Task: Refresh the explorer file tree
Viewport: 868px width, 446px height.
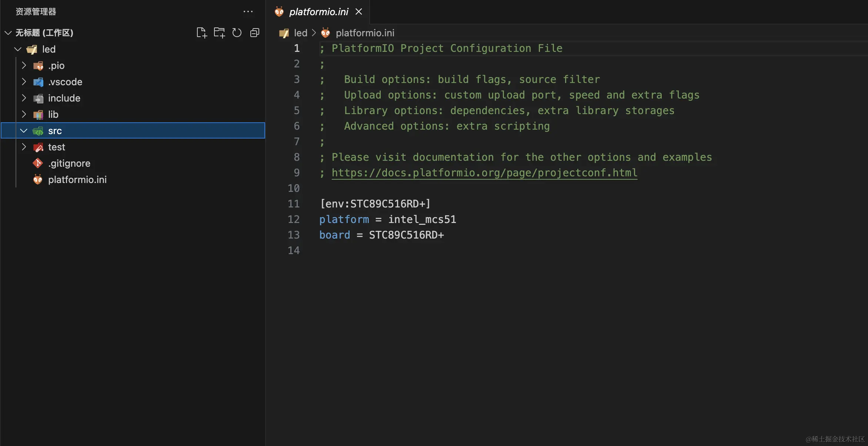Action: [x=237, y=33]
